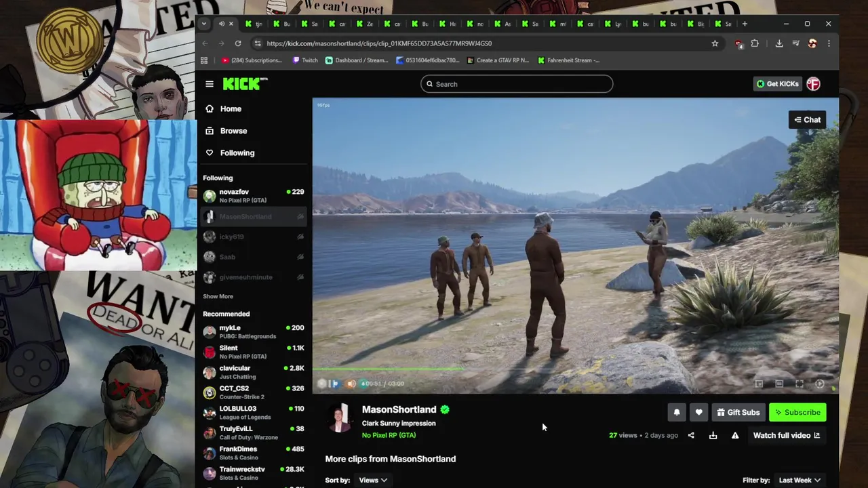Viewport: 868px width, 488px height.
Task: Open the browser extensions puzzle icon
Action: [x=755, y=43]
